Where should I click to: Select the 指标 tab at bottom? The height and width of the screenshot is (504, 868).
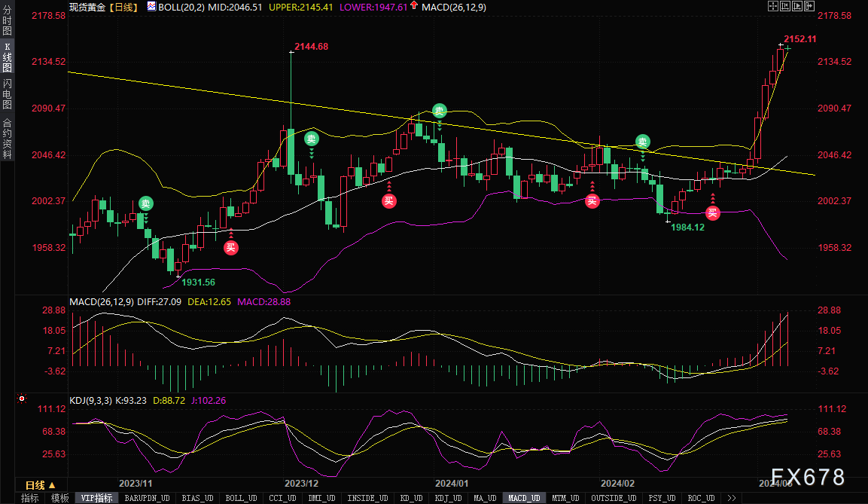(30, 498)
